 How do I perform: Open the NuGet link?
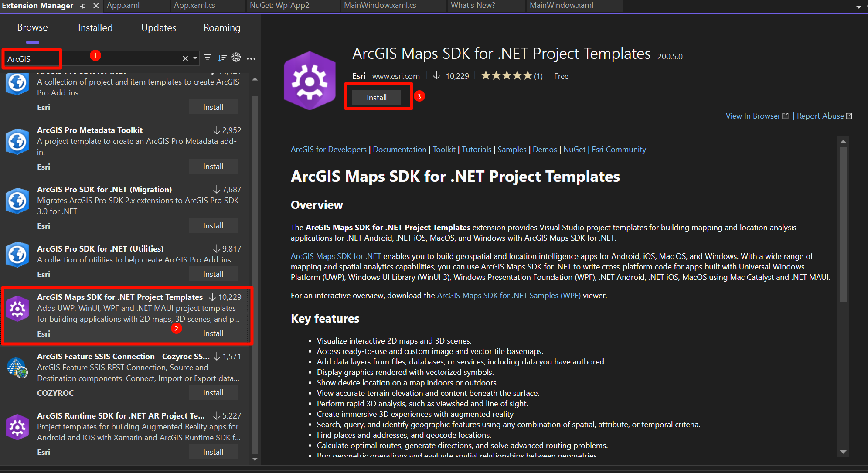click(574, 150)
